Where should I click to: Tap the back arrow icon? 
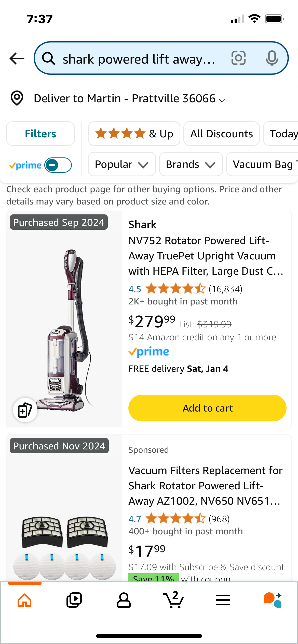coord(17,58)
